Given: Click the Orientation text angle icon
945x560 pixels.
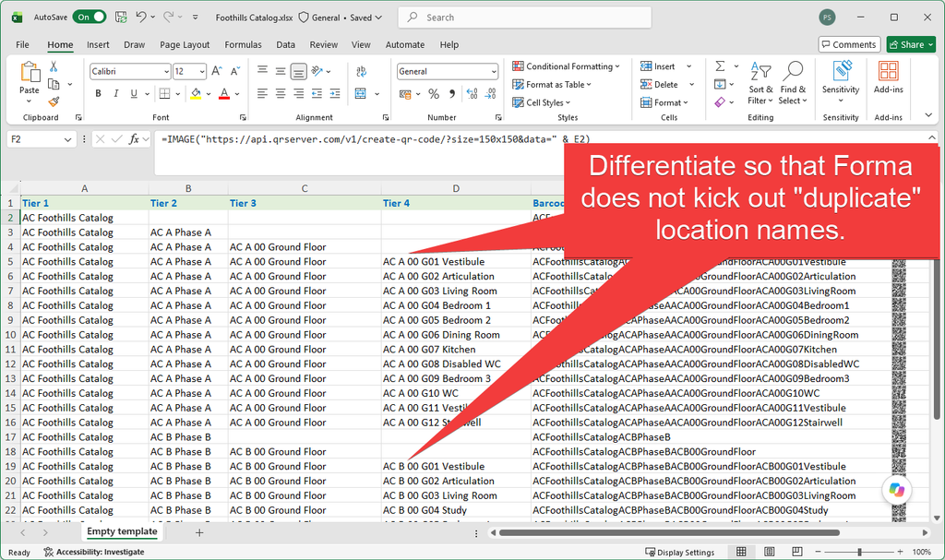Looking at the screenshot, I should tap(317, 71).
